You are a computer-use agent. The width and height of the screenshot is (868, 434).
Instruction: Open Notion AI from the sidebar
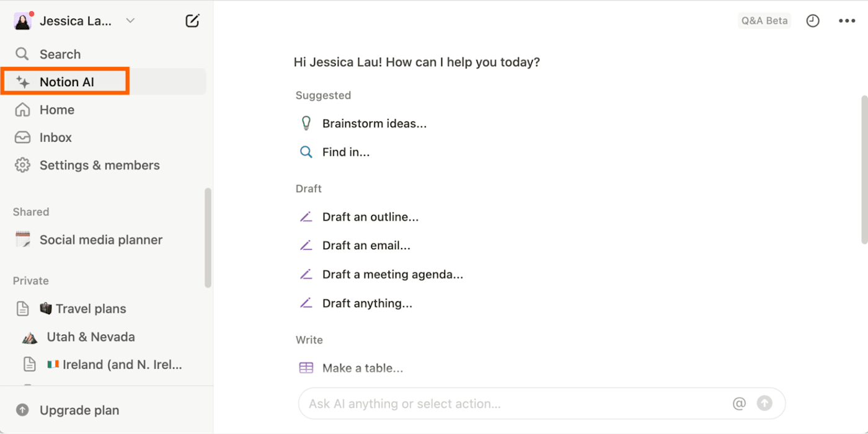point(66,81)
